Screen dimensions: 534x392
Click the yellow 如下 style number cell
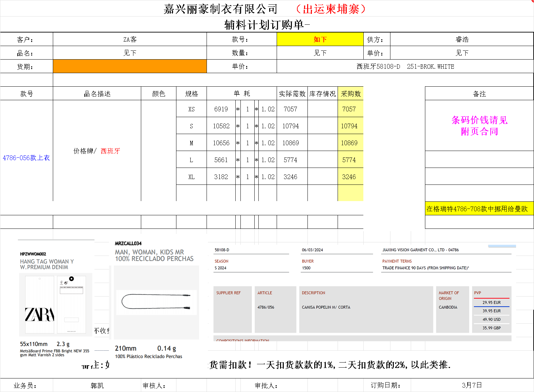click(x=320, y=39)
